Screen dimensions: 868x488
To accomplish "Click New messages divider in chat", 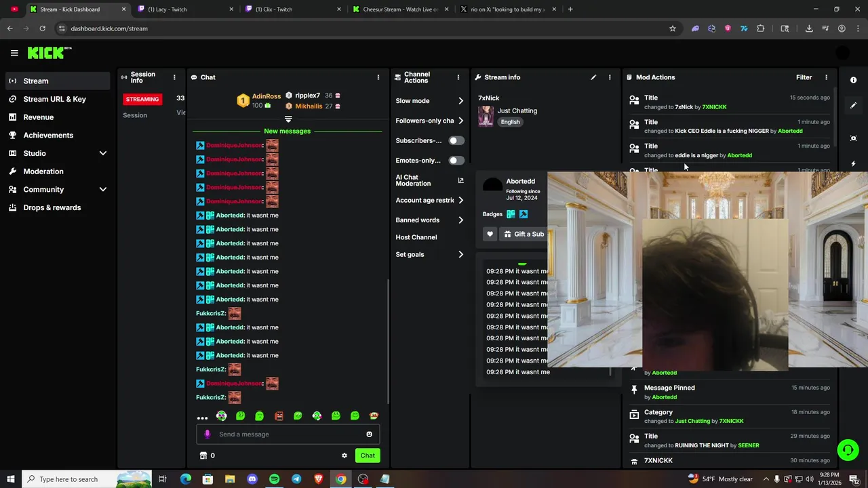I will [x=288, y=131].
